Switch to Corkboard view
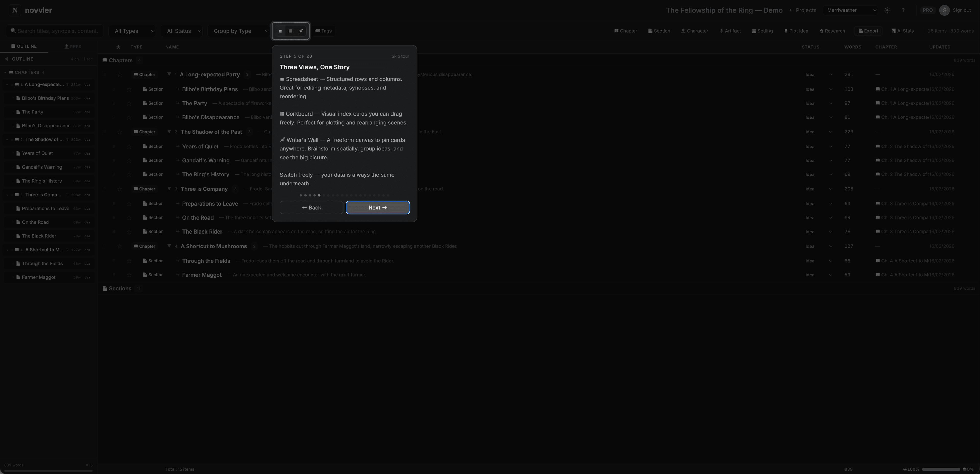The image size is (980, 474). pos(290,31)
